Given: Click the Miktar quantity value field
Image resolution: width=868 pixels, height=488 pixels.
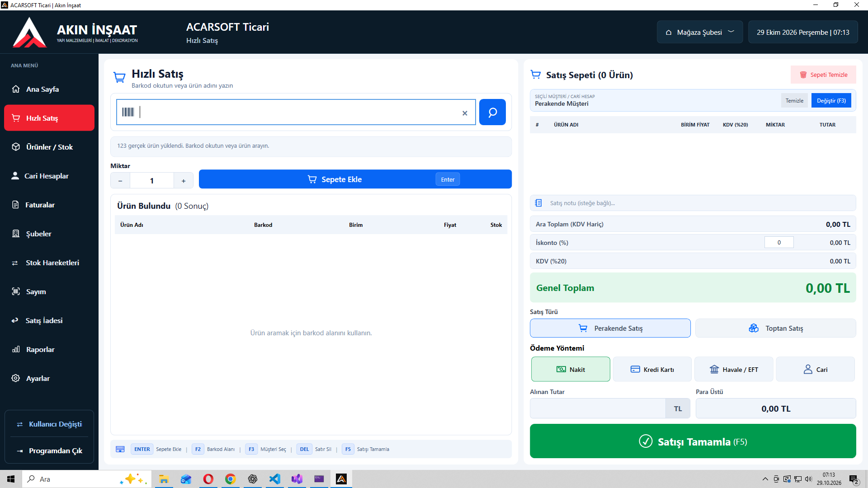Looking at the screenshot, I should [152, 180].
